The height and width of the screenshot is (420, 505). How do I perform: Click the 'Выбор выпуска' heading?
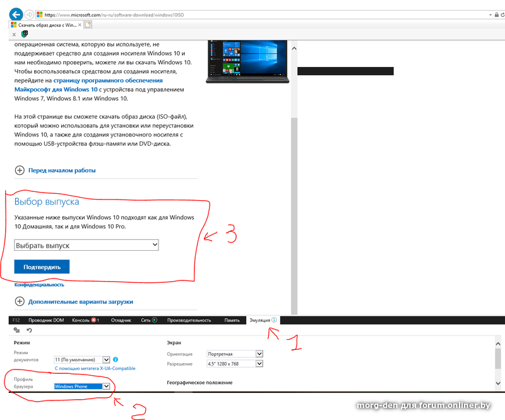(47, 201)
